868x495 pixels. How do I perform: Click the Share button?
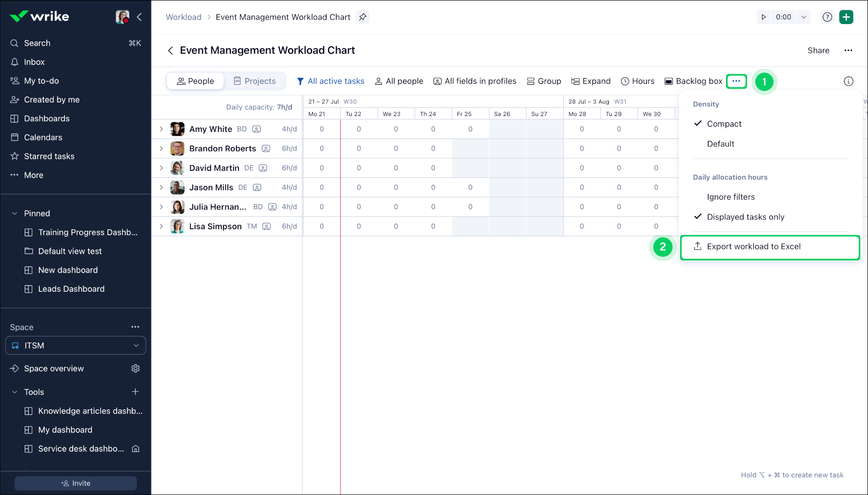[x=818, y=51]
